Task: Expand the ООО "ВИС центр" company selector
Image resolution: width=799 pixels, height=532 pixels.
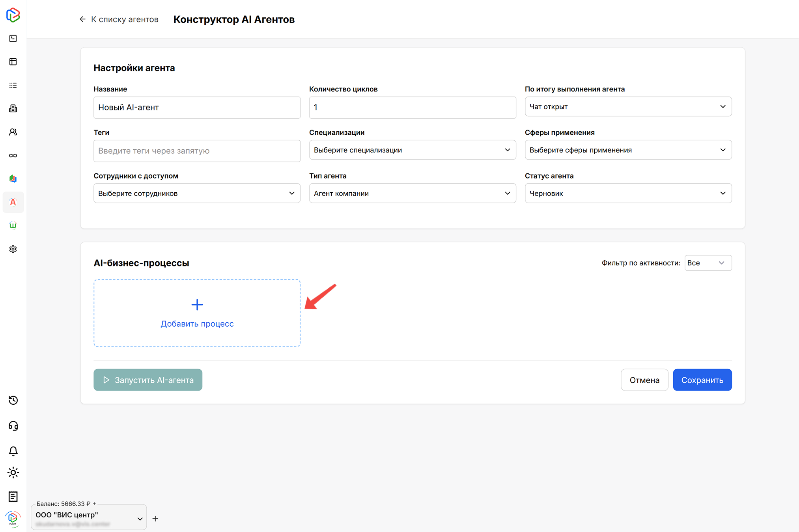Action: 89,518
